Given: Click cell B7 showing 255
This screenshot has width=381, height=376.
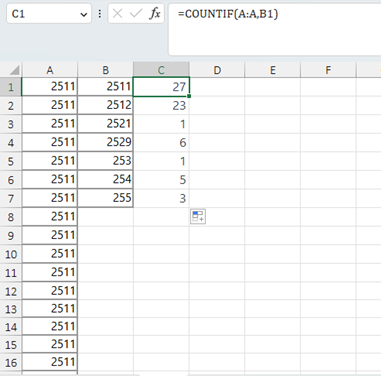Looking at the screenshot, I should [105, 198].
